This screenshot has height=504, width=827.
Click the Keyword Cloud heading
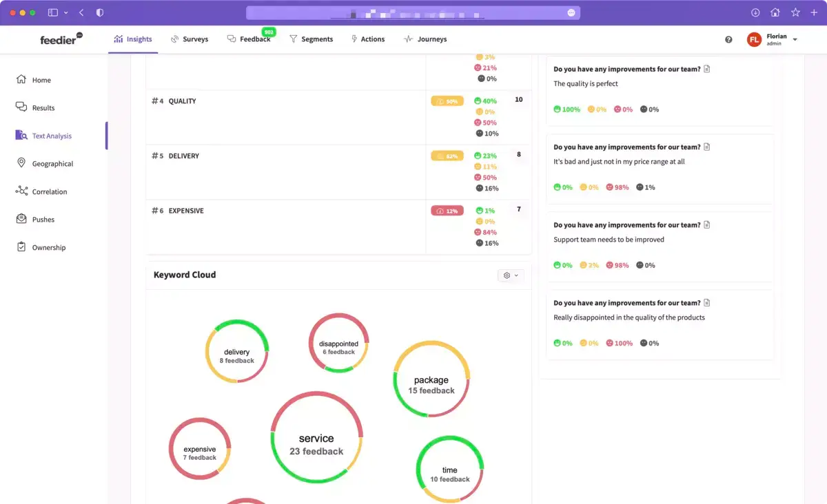point(185,275)
